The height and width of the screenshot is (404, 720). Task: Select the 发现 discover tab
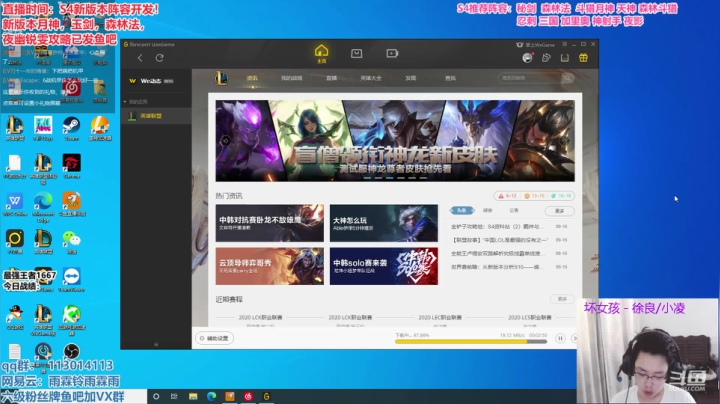tap(411, 79)
